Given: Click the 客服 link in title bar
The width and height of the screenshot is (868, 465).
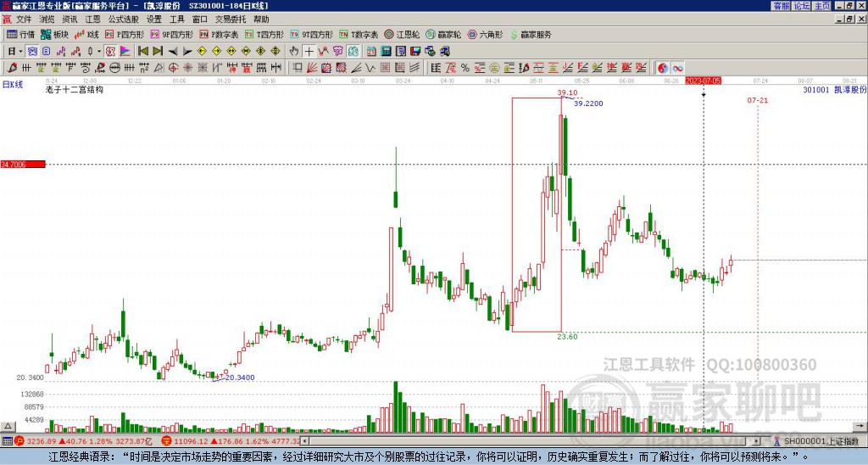Looking at the screenshot, I should pyautogui.click(x=781, y=6).
